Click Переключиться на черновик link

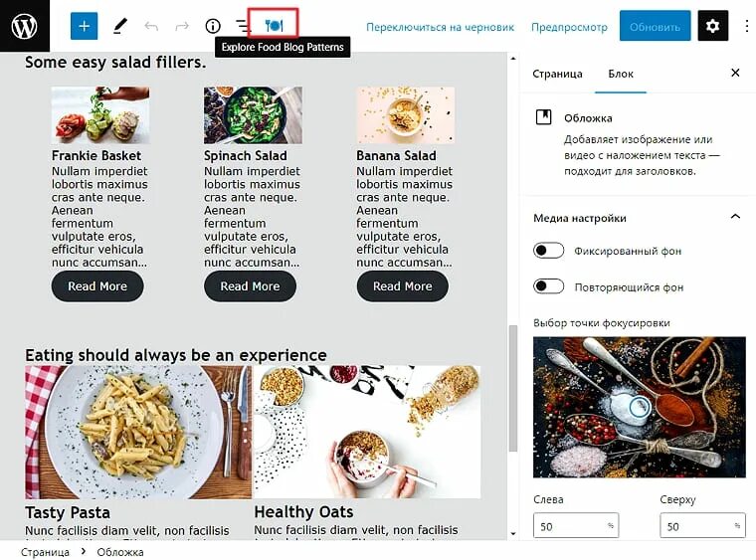click(441, 27)
